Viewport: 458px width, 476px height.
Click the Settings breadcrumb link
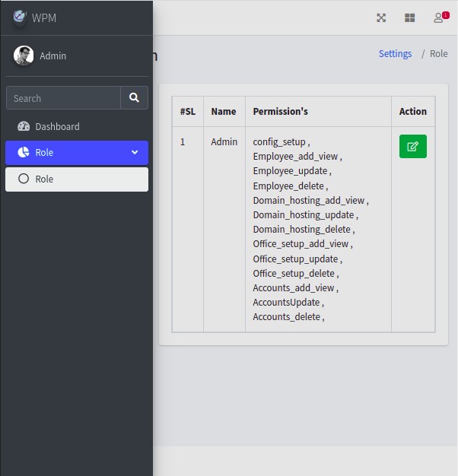pos(395,54)
